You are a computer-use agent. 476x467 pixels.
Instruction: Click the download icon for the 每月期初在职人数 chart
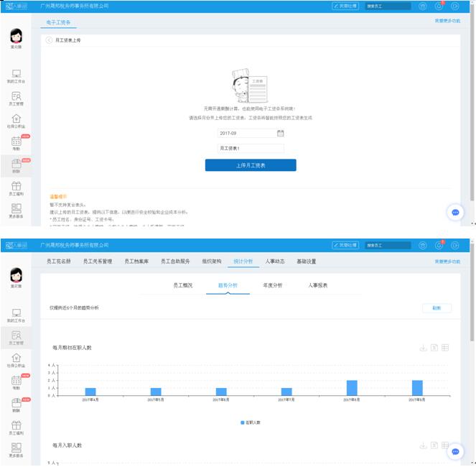(x=424, y=348)
